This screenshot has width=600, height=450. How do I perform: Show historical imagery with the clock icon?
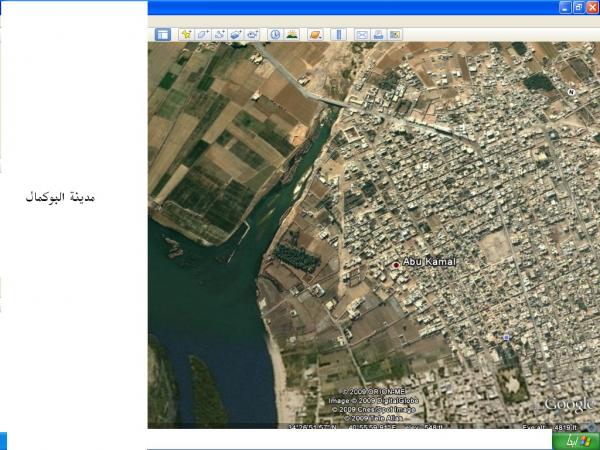pos(275,34)
